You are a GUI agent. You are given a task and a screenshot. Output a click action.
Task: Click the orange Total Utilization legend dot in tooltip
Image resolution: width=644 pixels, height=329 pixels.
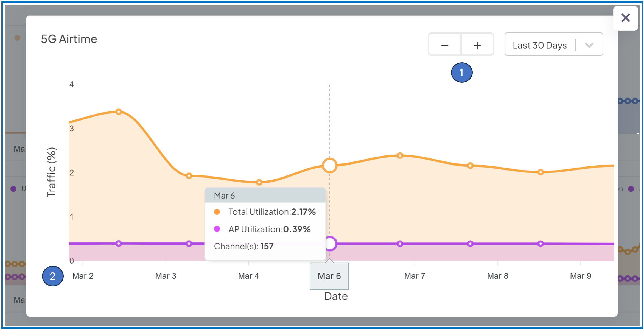point(217,212)
